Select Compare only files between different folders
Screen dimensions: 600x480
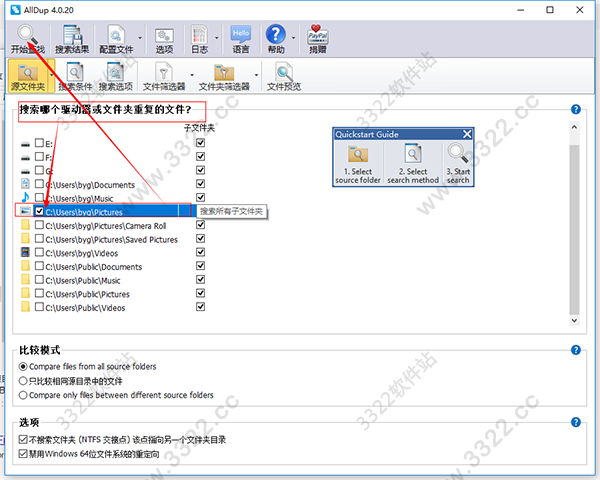[23, 395]
